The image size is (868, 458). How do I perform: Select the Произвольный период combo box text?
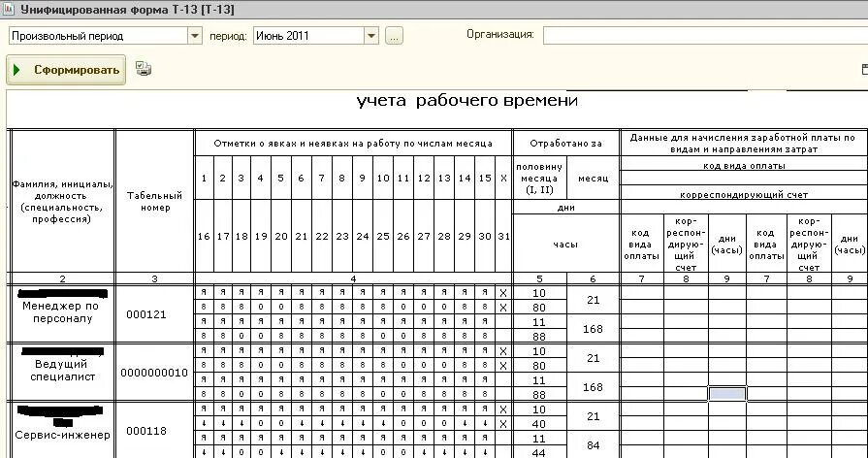pyautogui.click(x=99, y=36)
